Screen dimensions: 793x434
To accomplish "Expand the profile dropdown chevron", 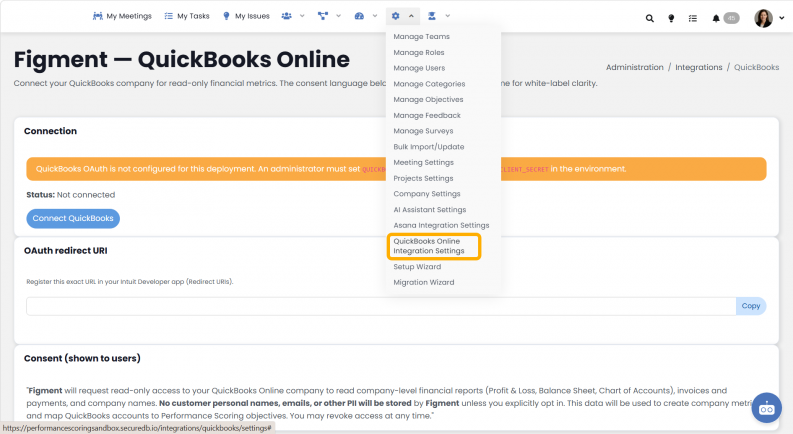I will [781, 18].
